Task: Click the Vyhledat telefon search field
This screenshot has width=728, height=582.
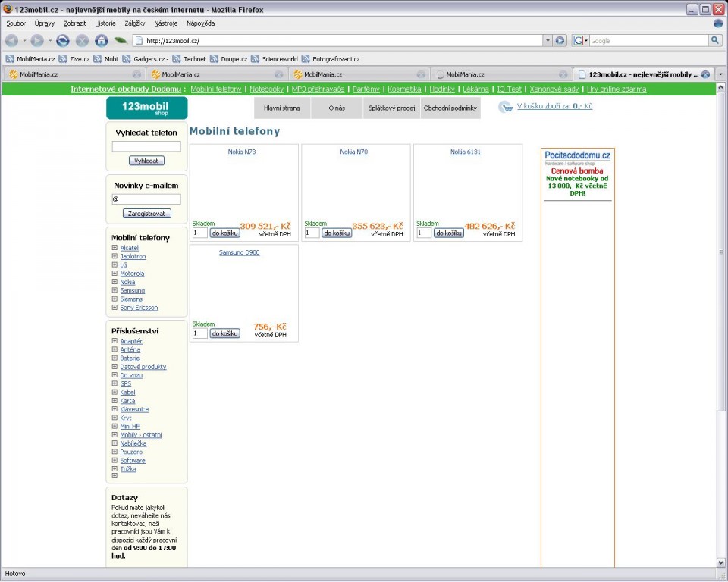Action: [x=146, y=146]
